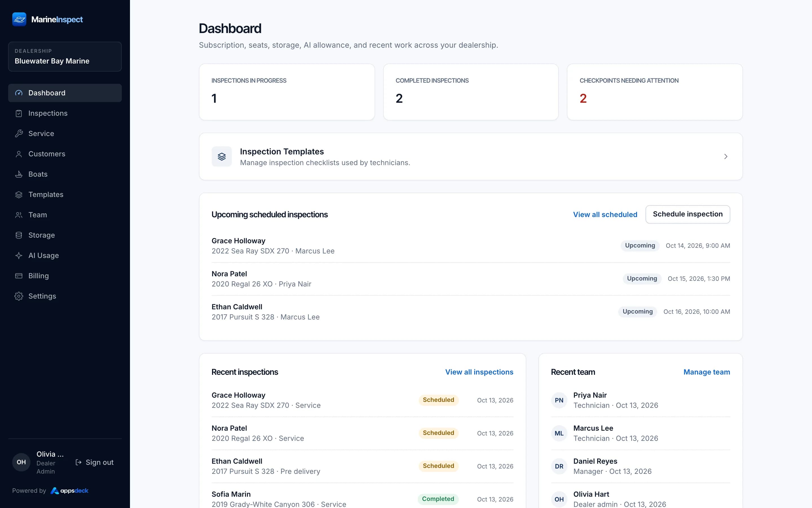Select Marcus Lee in Recent team
Viewport: 812px width, 508px height.
[x=640, y=433]
